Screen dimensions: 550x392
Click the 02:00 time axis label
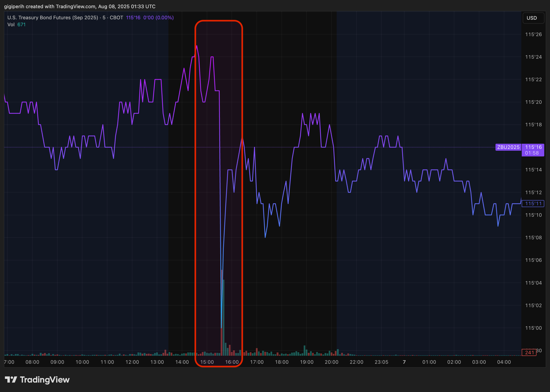coord(454,362)
